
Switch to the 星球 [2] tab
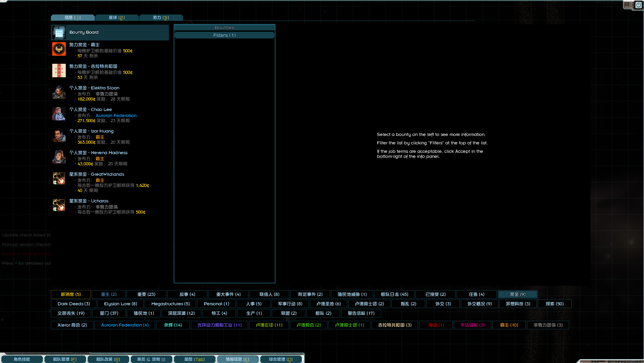point(117,18)
